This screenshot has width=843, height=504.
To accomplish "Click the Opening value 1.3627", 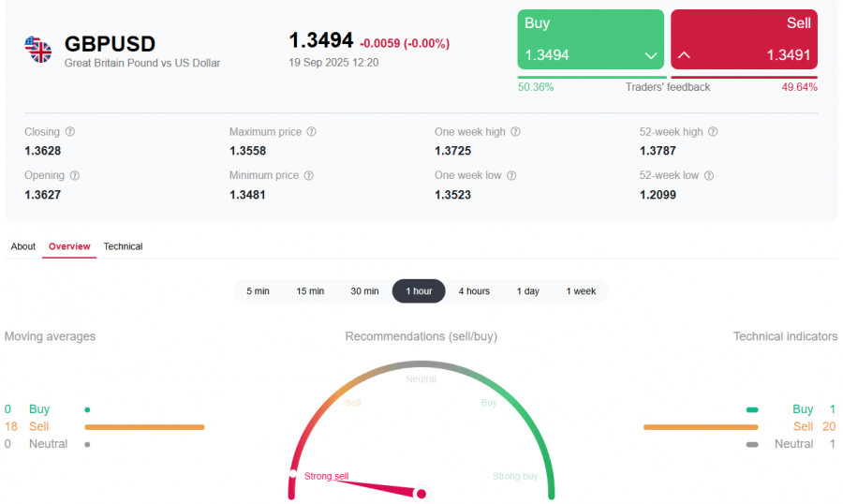I will point(42,195).
